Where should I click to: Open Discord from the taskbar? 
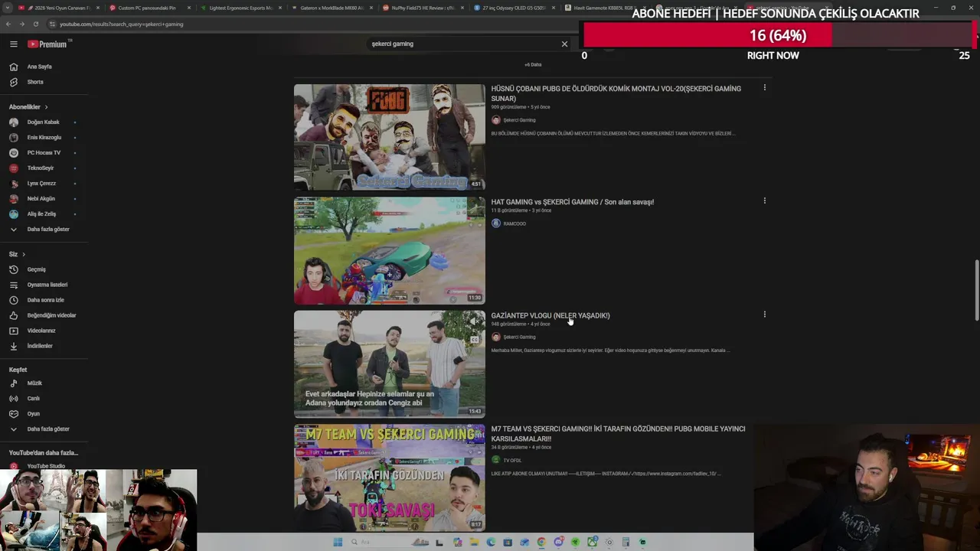tap(558, 542)
